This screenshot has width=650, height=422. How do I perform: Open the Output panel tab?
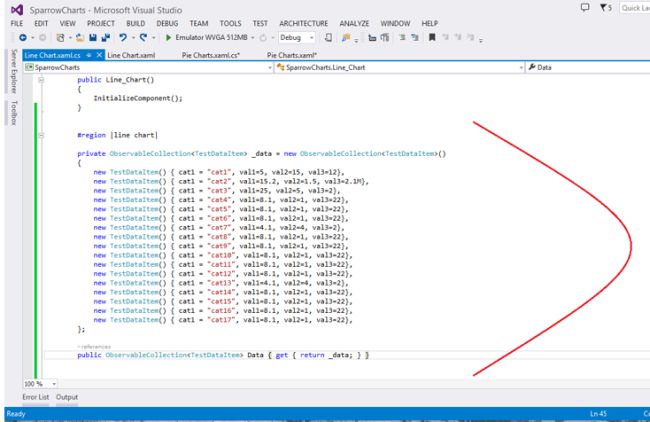coord(67,397)
